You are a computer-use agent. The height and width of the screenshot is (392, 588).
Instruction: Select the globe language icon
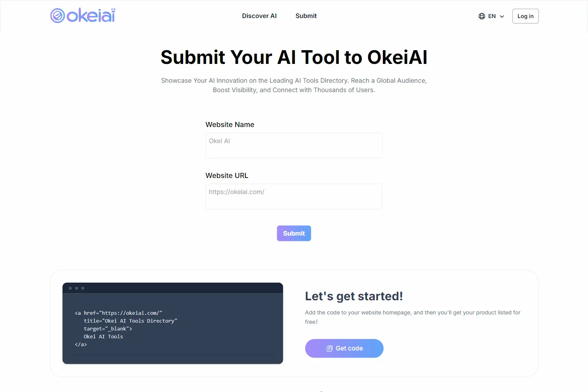click(x=482, y=16)
